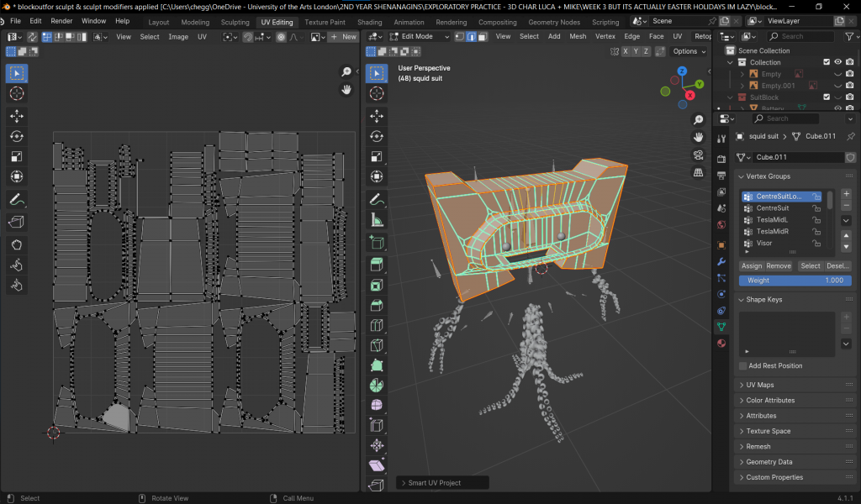The height and width of the screenshot is (504, 861).
Task: Toggle UV sync selection button
Action: (33, 37)
